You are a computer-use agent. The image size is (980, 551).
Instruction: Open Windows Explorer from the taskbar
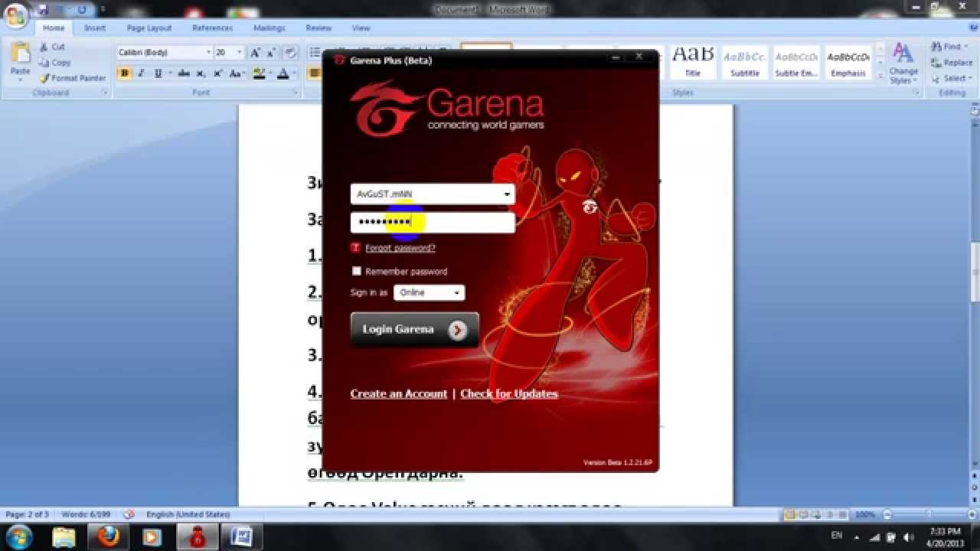tap(64, 537)
